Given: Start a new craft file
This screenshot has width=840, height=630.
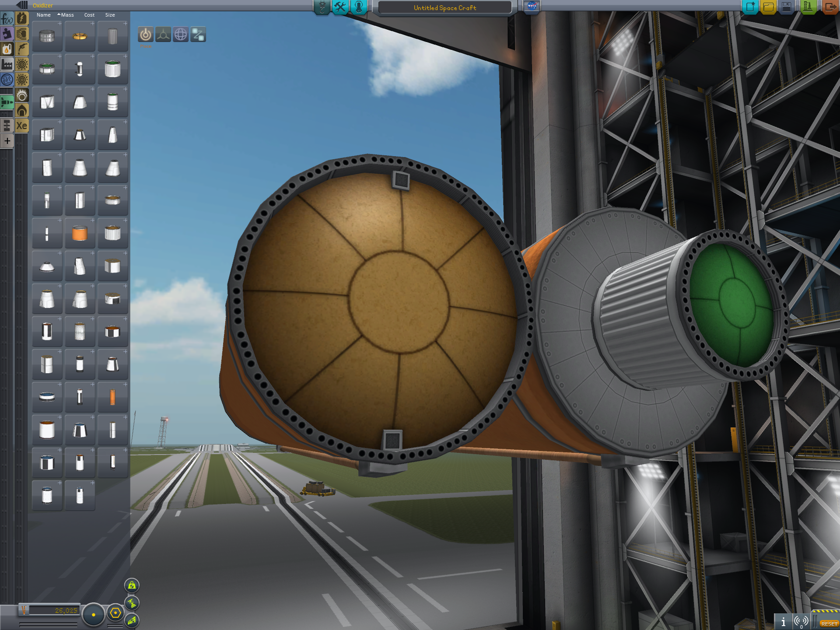Looking at the screenshot, I should click(x=750, y=7).
